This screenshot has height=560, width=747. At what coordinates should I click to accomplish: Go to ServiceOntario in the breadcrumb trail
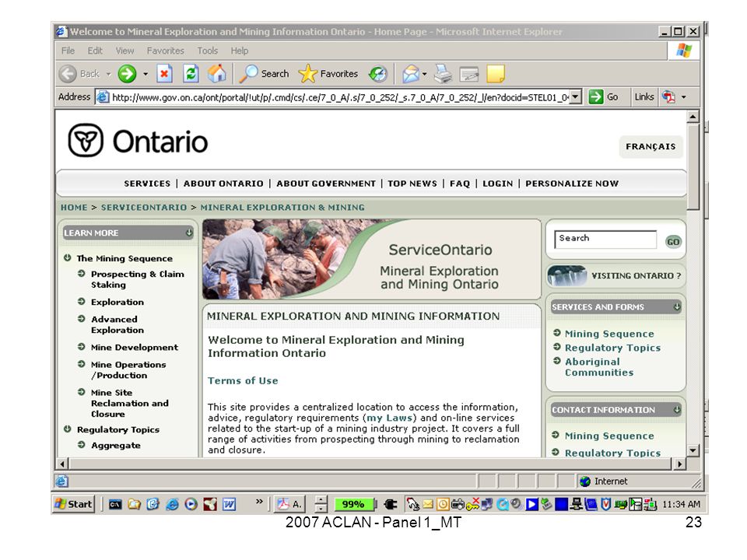click(x=144, y=208)
